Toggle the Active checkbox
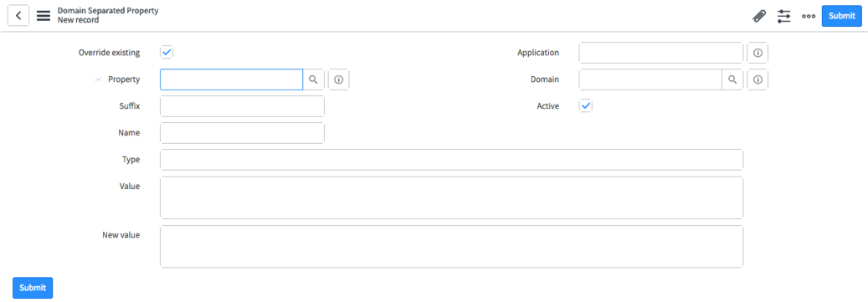Viewport: 868px width, 302px height. pos(586,105)
